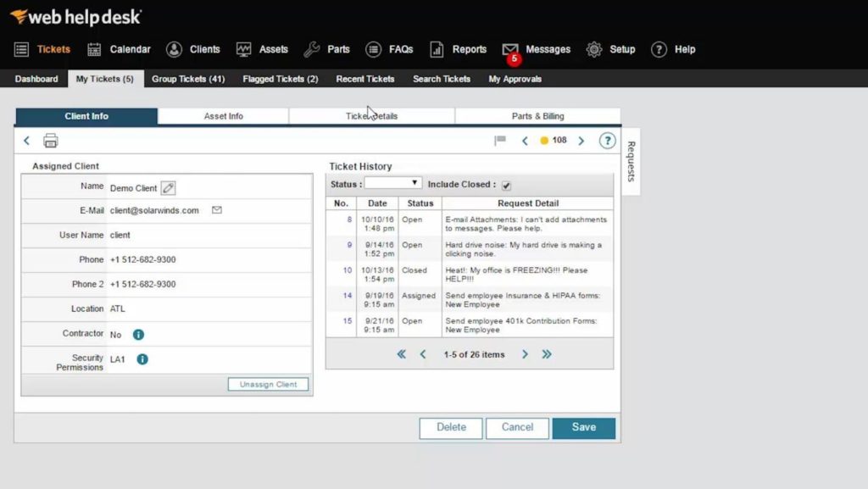The width and height of the screenshot is (868, 489).
Task: Click the 'Closed' status cell of ticket 10
Action: coord(414,270)
